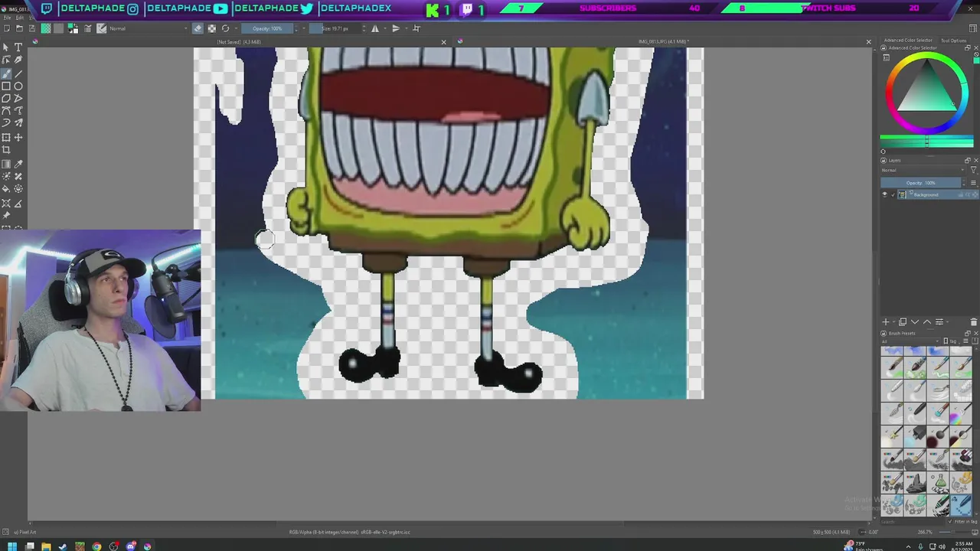Select the Freehand Brush tool
This screenshot has height=551, width=980.
(6, 73)
